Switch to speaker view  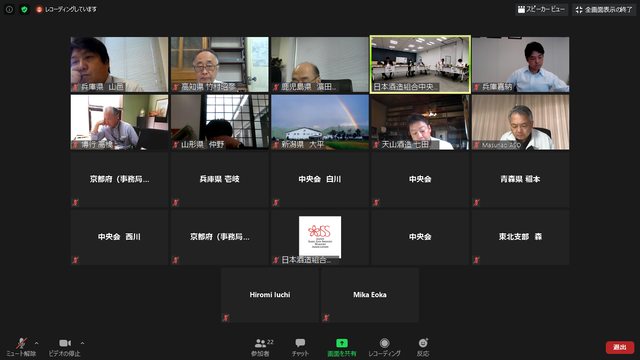coord(541,9)
